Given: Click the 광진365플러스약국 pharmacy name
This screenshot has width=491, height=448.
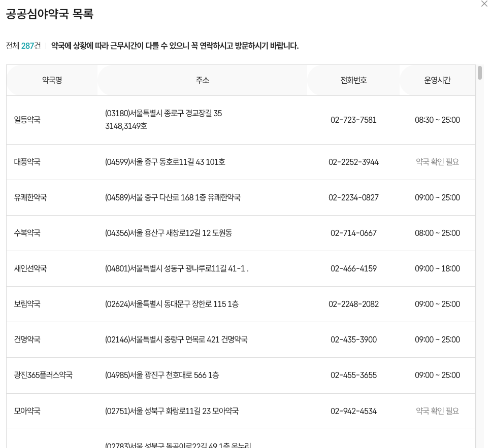Looking at the screenshot, I should [43, 375].
